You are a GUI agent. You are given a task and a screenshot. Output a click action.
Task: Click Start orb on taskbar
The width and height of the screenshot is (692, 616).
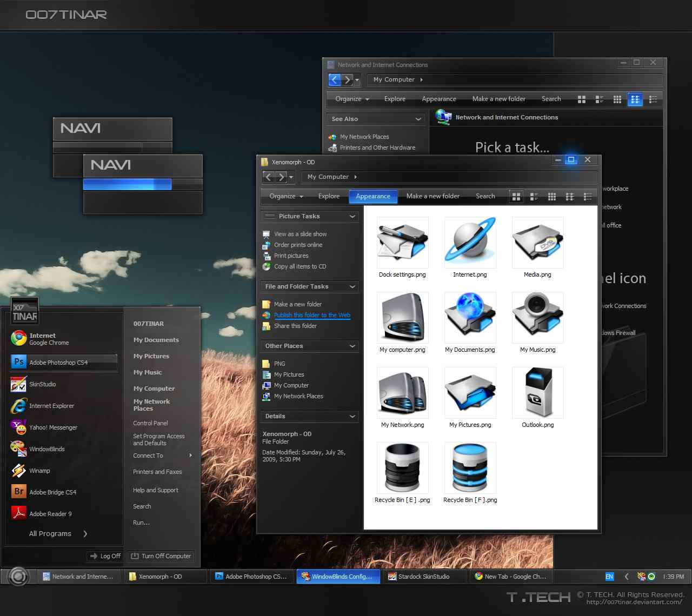coord(18,576)
